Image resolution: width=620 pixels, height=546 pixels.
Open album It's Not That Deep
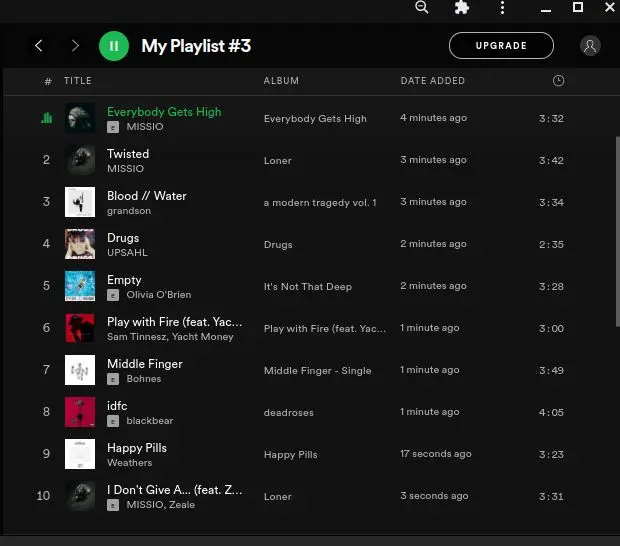click(308, 287)
